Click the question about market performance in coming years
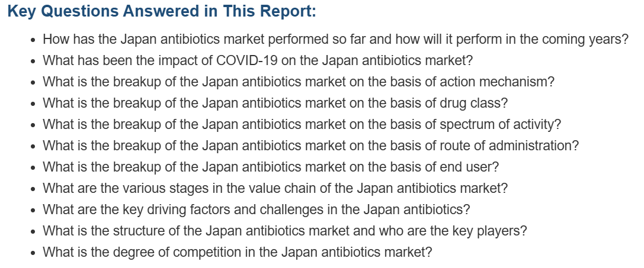 [335, 40]
